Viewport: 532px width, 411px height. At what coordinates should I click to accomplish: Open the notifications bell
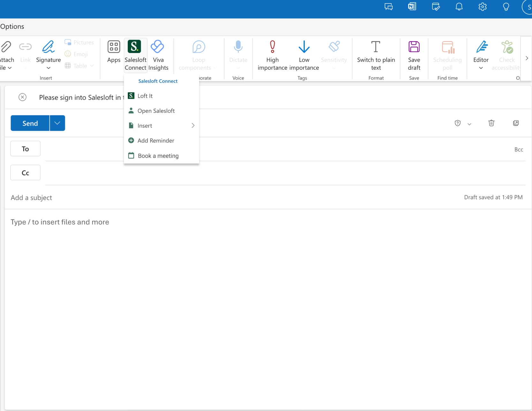point(459,7)
